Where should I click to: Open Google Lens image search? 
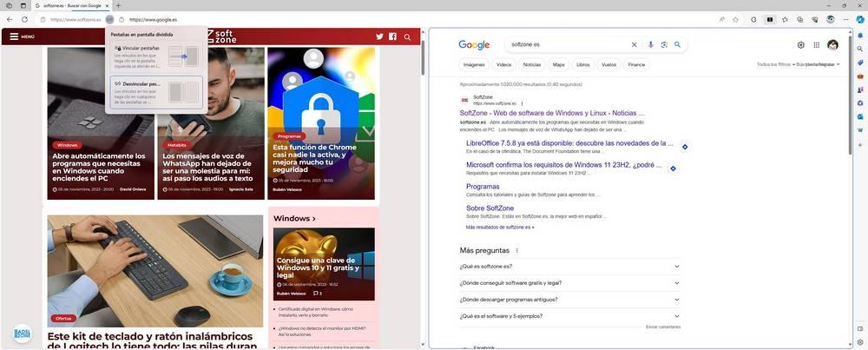pos(664,44)
